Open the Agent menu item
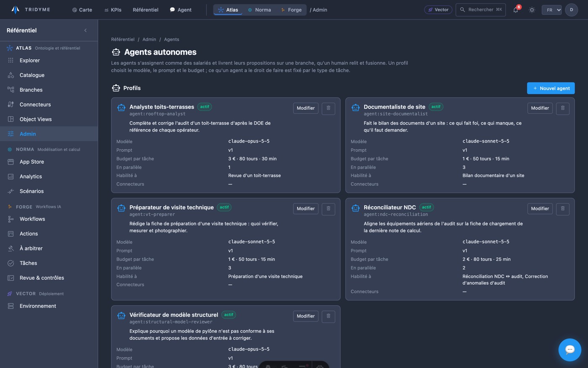Screen dimensions: 588x368 pos(181,10)
